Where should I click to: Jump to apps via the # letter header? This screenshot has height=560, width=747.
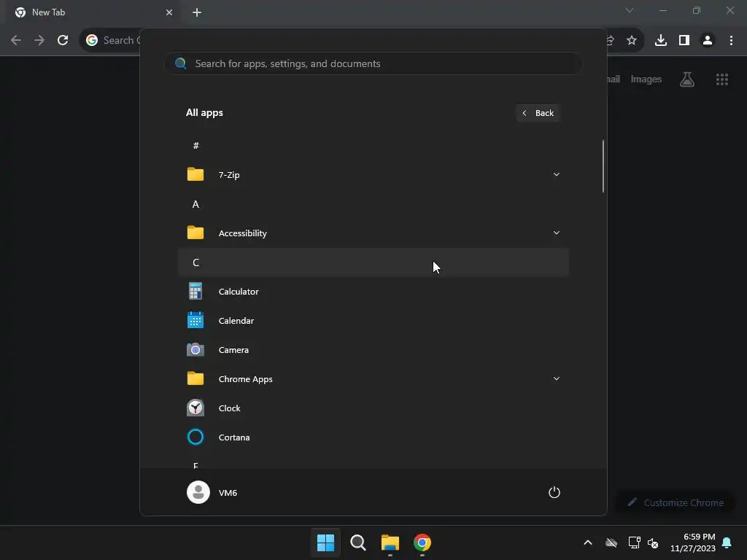pyautogui.click(x=373, y=146)
